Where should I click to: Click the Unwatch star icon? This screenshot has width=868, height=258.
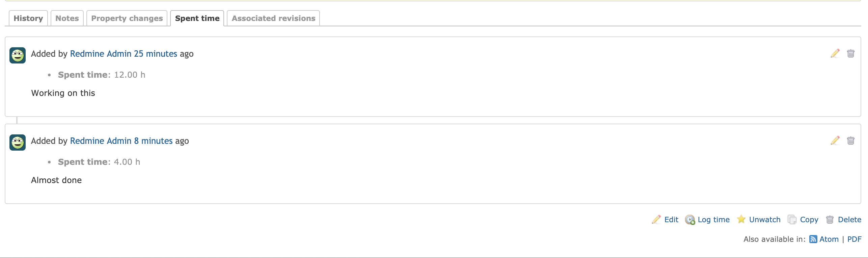(741, 220)
